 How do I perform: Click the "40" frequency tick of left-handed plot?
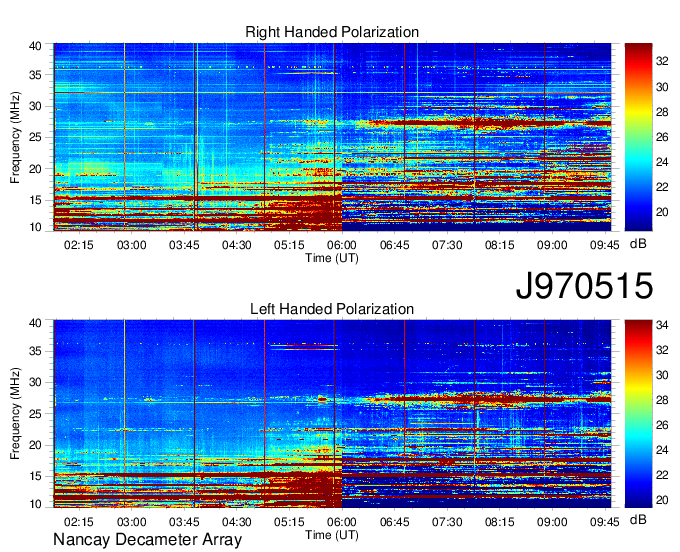tap(35, 323)
